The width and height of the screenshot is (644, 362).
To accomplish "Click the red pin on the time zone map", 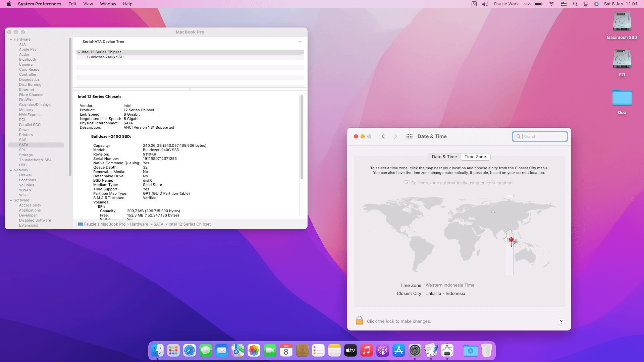I will tap(511, 240).
